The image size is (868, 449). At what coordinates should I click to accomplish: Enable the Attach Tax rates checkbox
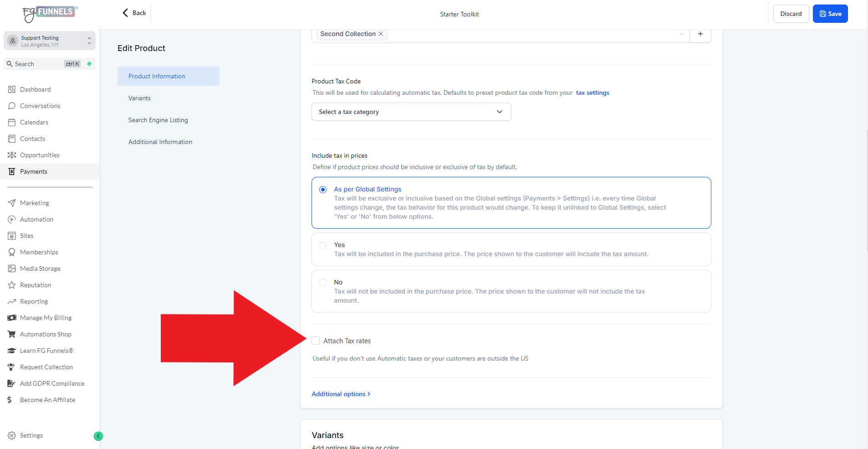[x=316, y=341]
